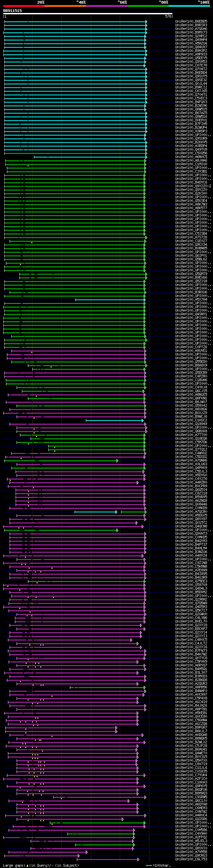Open the UniRef100_A7QGA6 entry

pos(191,29)
